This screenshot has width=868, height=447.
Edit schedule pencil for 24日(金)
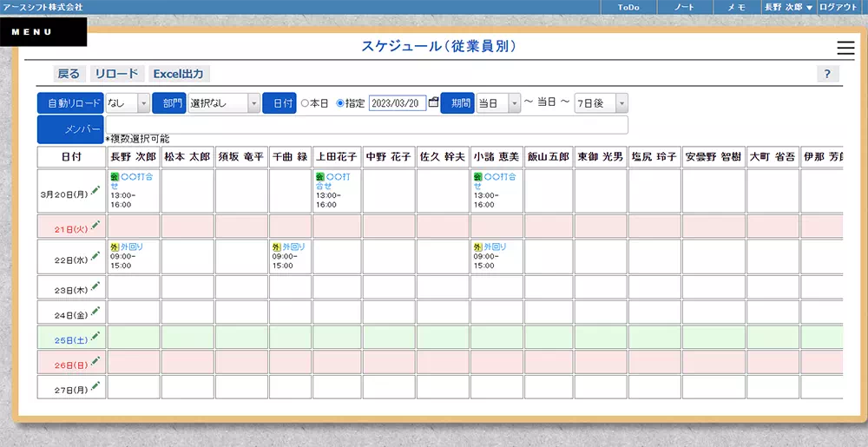95,311
